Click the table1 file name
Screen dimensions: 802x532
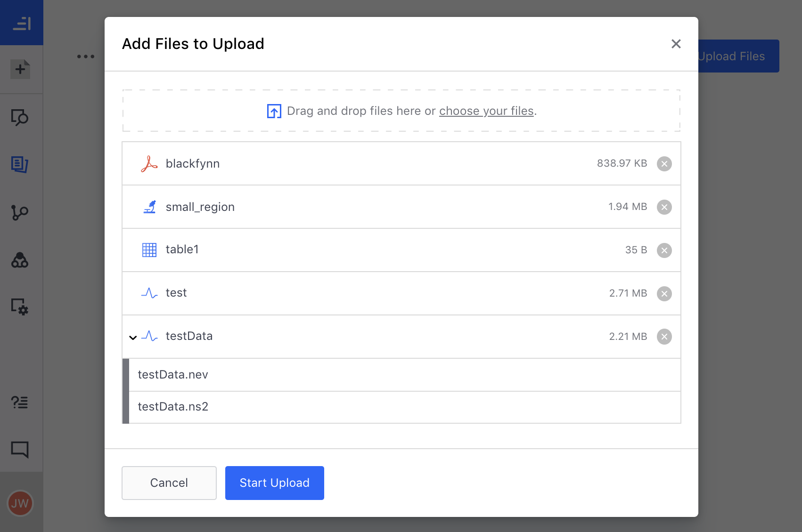pos(182,250)
